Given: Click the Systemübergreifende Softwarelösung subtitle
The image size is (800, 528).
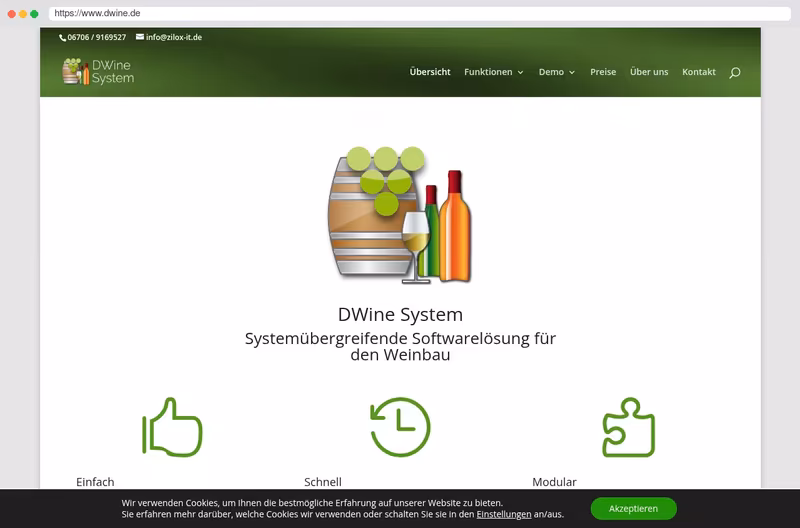Looking at the screenshot, I should point(400,346).
